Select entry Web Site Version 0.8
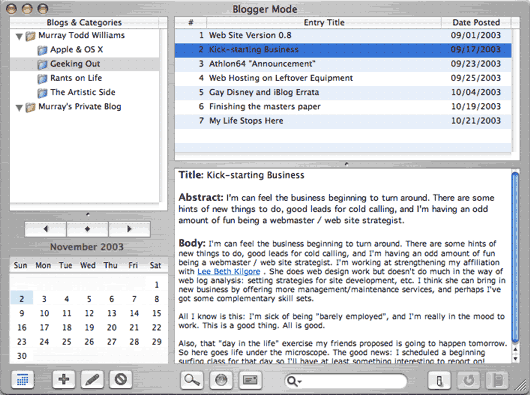 click(343, 35)
